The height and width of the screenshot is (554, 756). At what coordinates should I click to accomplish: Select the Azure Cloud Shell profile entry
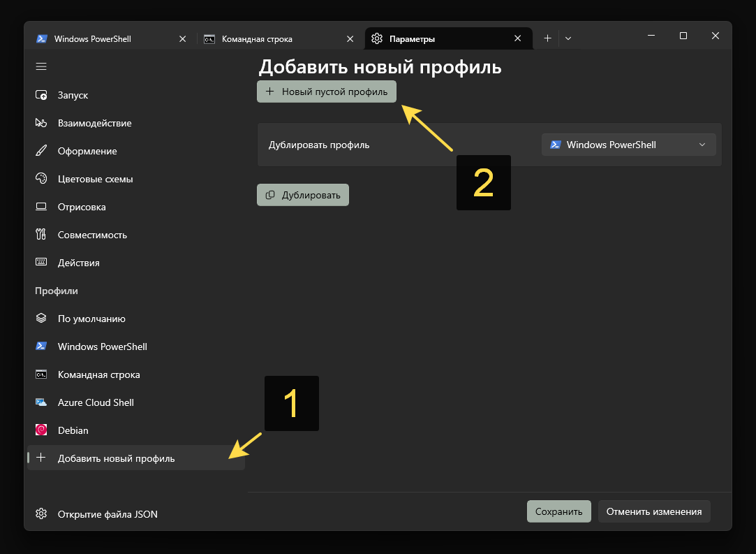[136, 402]
